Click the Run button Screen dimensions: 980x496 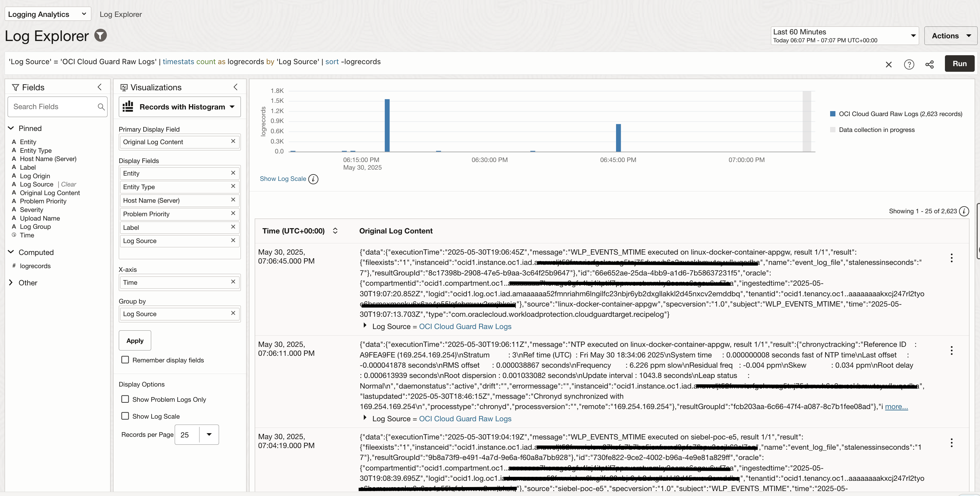click(959, 63)
